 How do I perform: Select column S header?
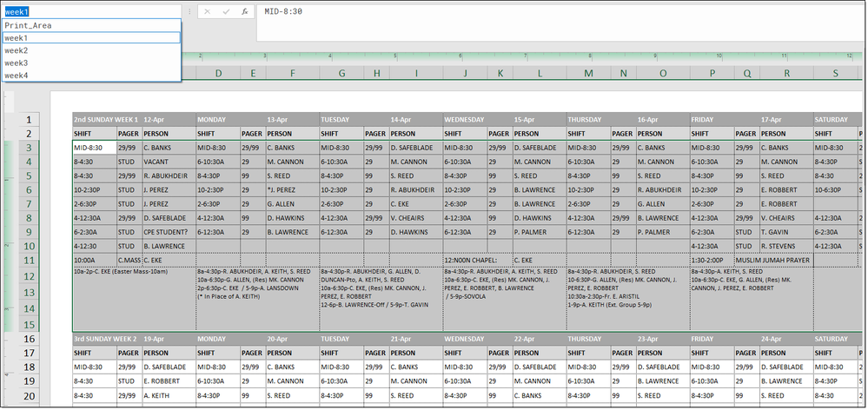(x=835, y=73)
